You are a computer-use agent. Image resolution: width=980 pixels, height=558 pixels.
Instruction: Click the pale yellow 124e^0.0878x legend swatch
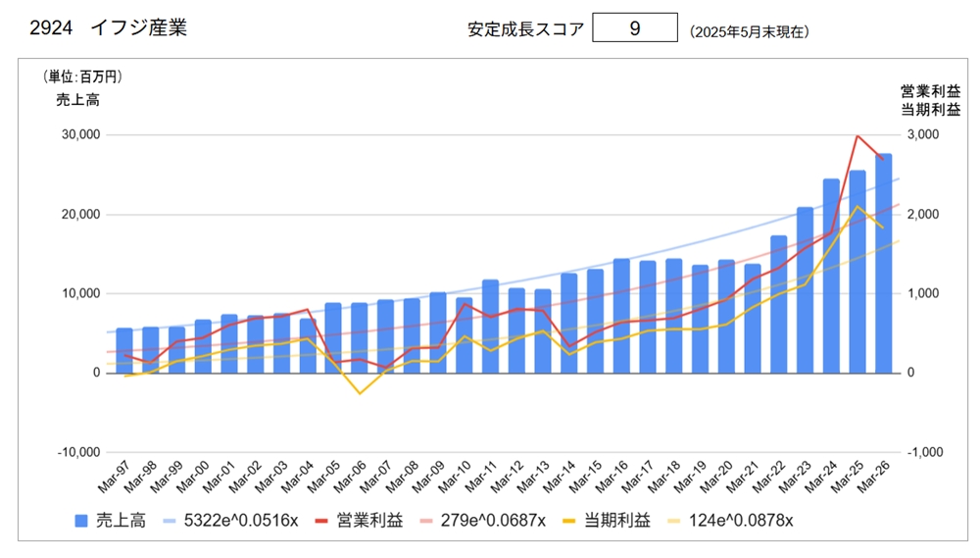click(x=674, y=521)
